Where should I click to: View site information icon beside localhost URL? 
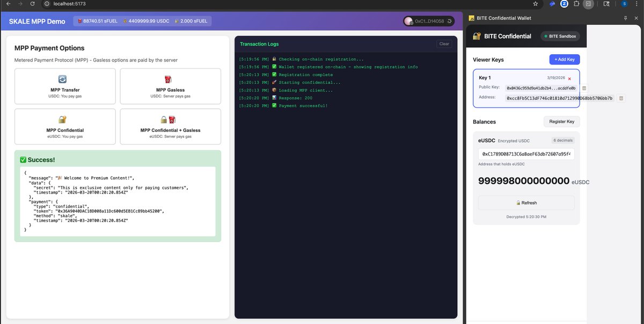coord(46,4)
